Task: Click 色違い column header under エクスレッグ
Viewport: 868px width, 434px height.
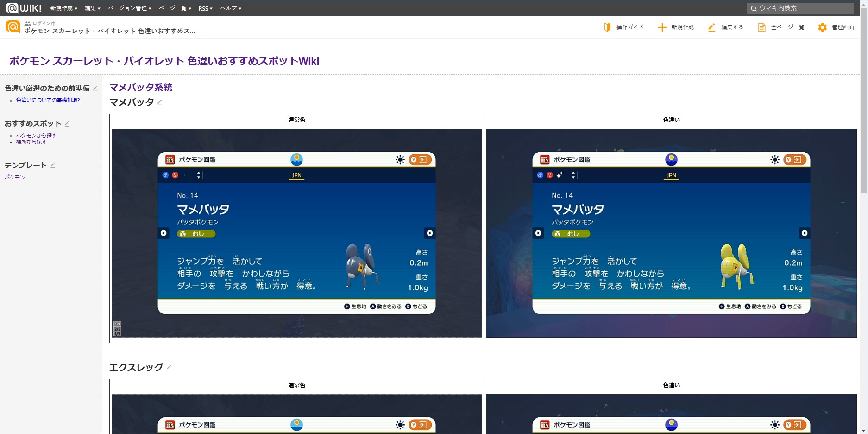Action: (x=672, y=385)
